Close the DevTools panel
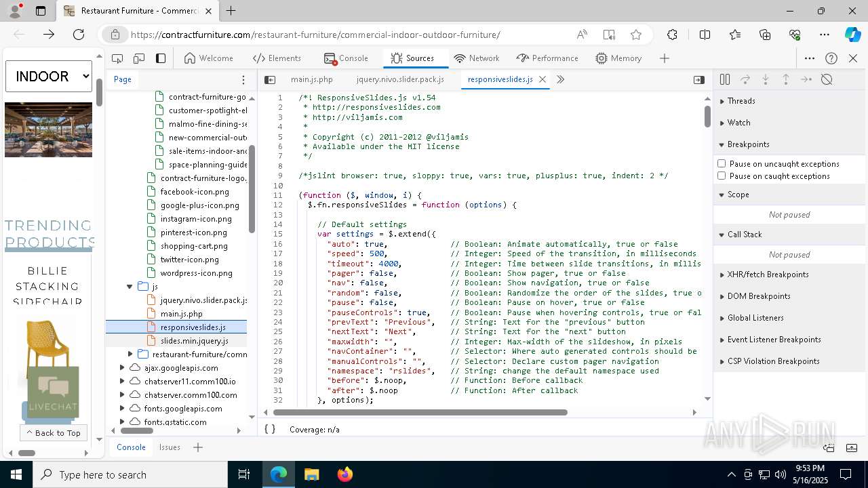868x488 pixels. 853,58
